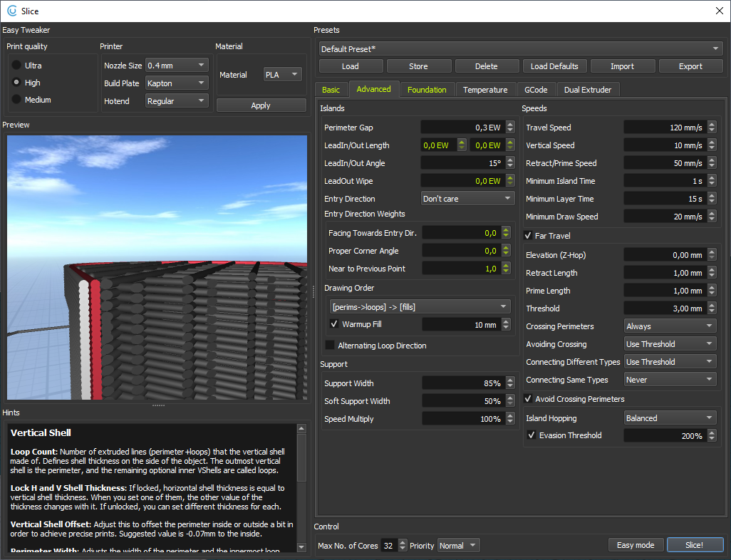The image size is (731, 560).
Task: Open the Build Plate dropdown
Action: tap(177, 83)
